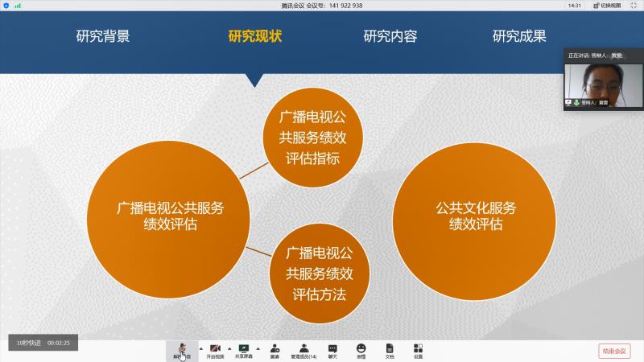Unmute the microphone in the meeting toolbar
Image resolution: width=644 pixels, height=362 pixels.
(x=182, y=349)
